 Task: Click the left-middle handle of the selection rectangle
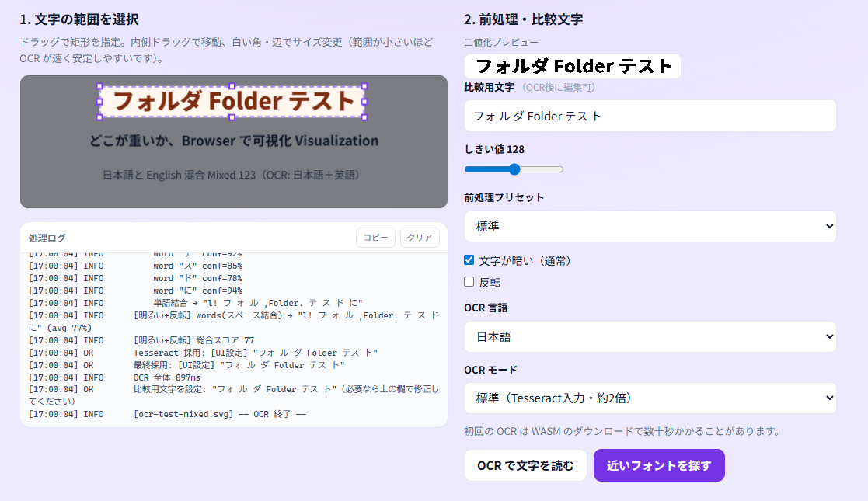click(99, 102)
